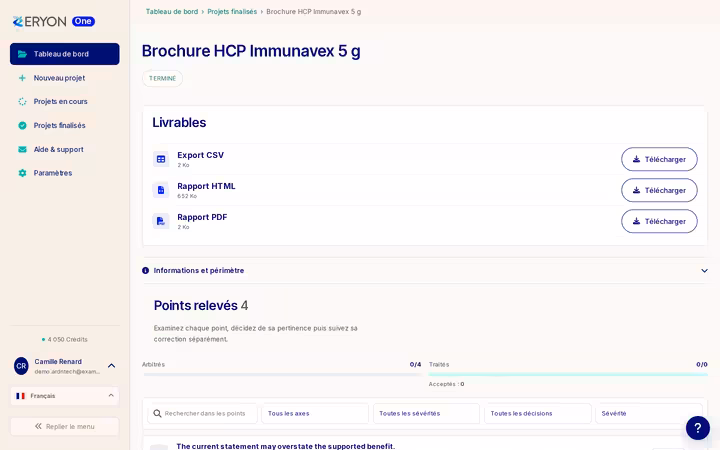720x450 pixels.
Task: Click the Livrables heading
Action: click(x=179, y=123)
